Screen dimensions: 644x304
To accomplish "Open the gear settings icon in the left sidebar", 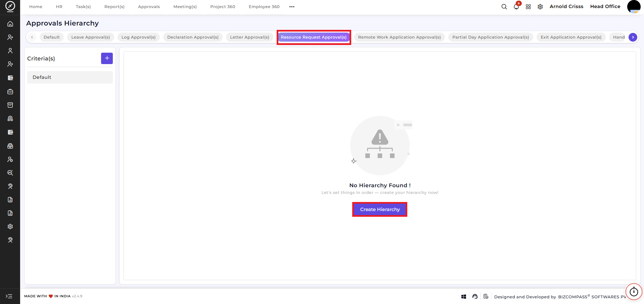I will point(10,226).
